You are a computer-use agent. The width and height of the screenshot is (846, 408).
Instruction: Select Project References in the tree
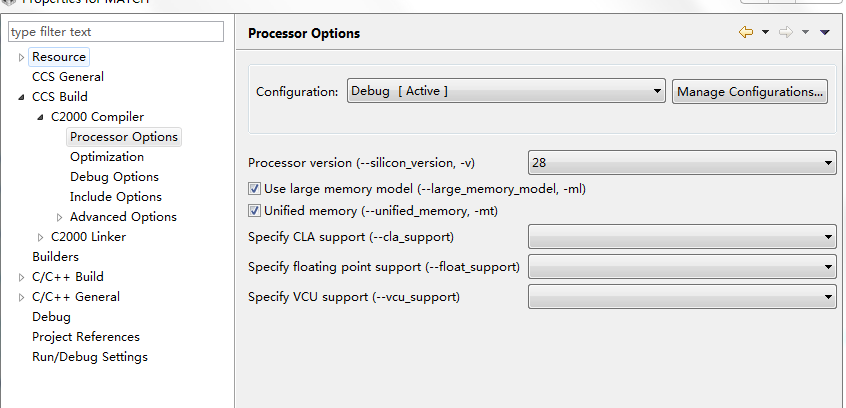point(86,337)
